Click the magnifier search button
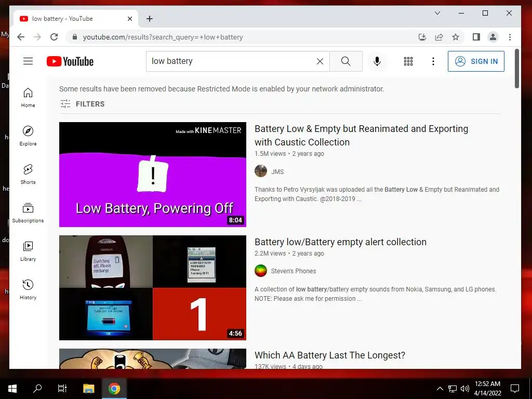 tap(345, 61)
